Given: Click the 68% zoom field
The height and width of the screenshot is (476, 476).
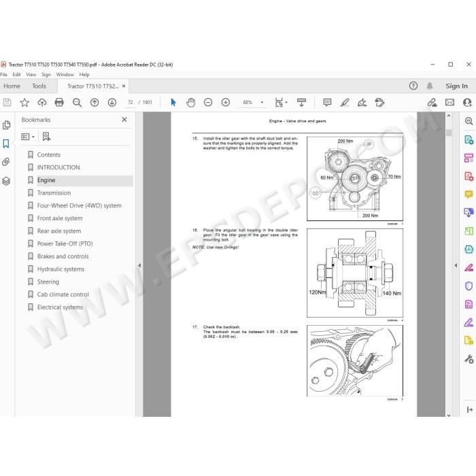Looking at the screenshot, I should click(248, 103).
